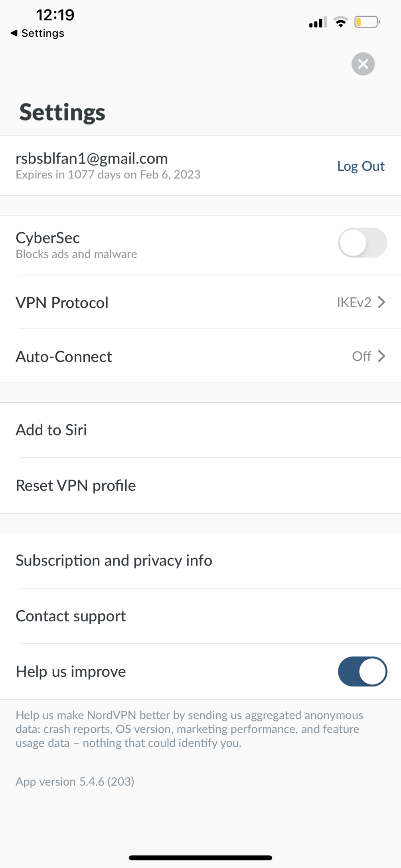The height and width of the screenshot is (868, 401).
Task: Enable the CyberSec toggle
Action: [362, 243]
